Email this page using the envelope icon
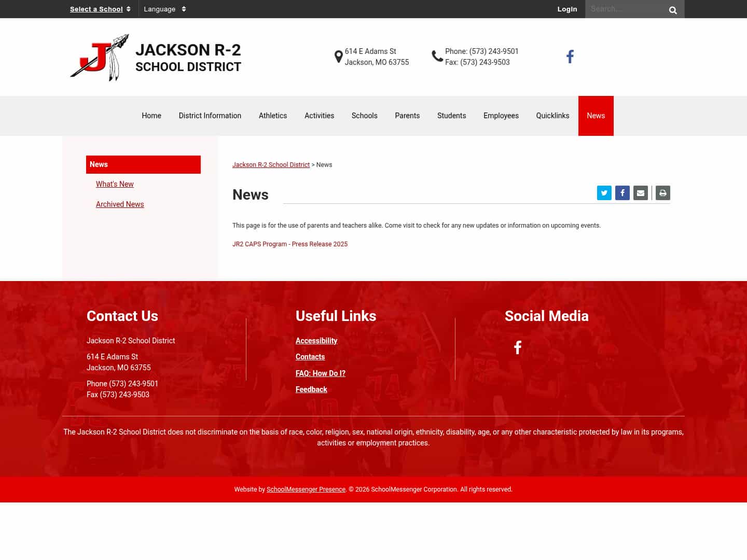This screenshot has height=560, width=747. click(x=641, y=193)
